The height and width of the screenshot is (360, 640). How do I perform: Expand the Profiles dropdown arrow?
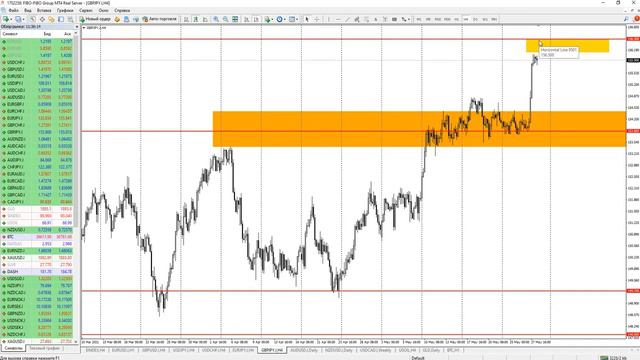coord(23,19)
